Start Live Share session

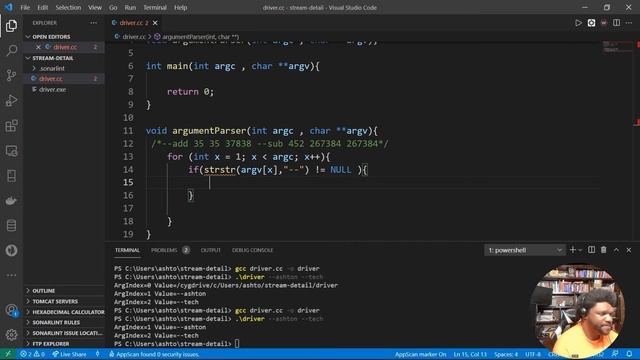[69, 354]
